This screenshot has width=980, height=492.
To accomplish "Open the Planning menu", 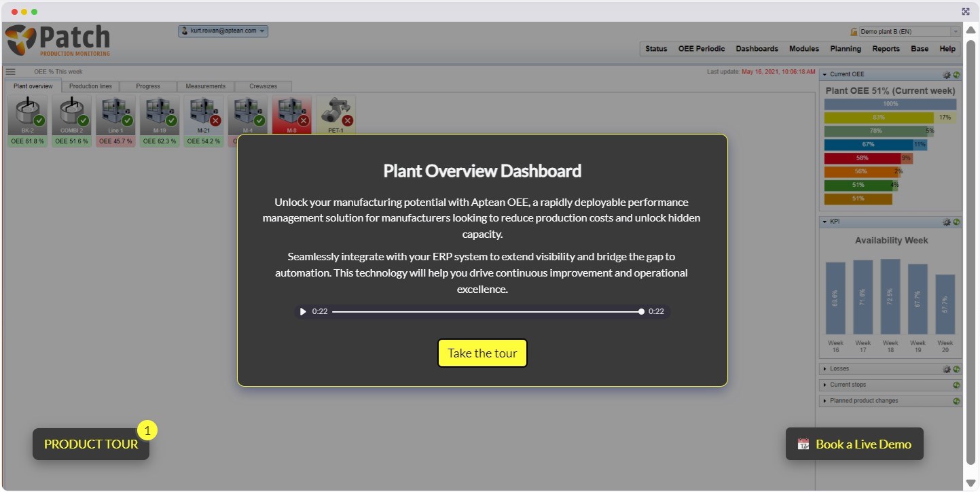I will [x=846, y=49].
